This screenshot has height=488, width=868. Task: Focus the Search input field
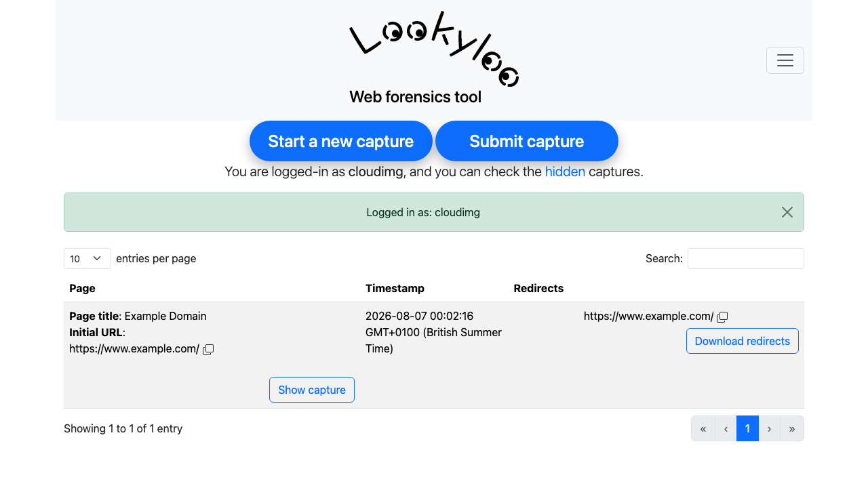click(x=746, y=258)
